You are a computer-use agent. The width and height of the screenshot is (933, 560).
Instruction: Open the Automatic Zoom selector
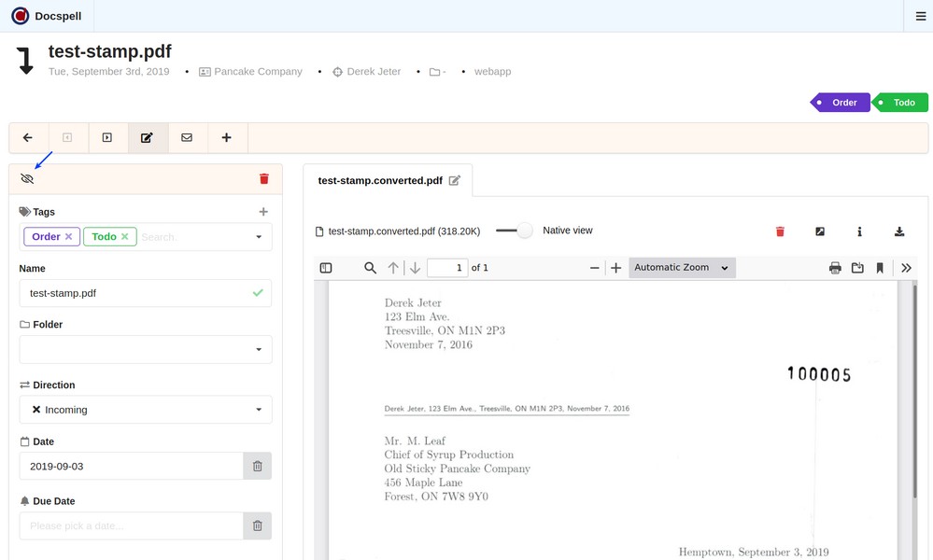click(x=682, y=268)
